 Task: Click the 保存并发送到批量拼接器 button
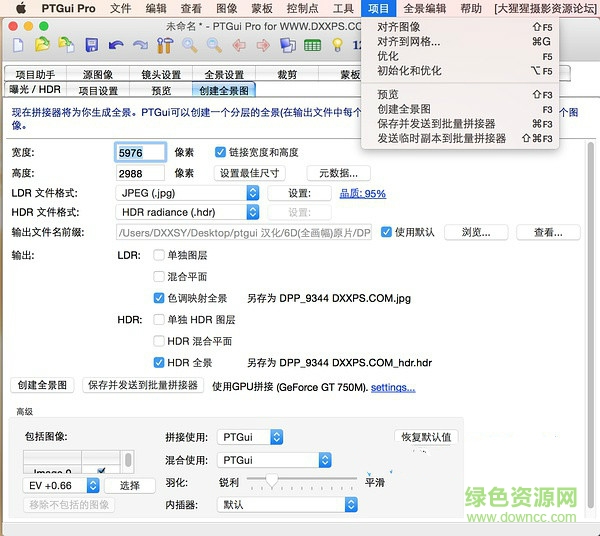[x=143, y=385]
